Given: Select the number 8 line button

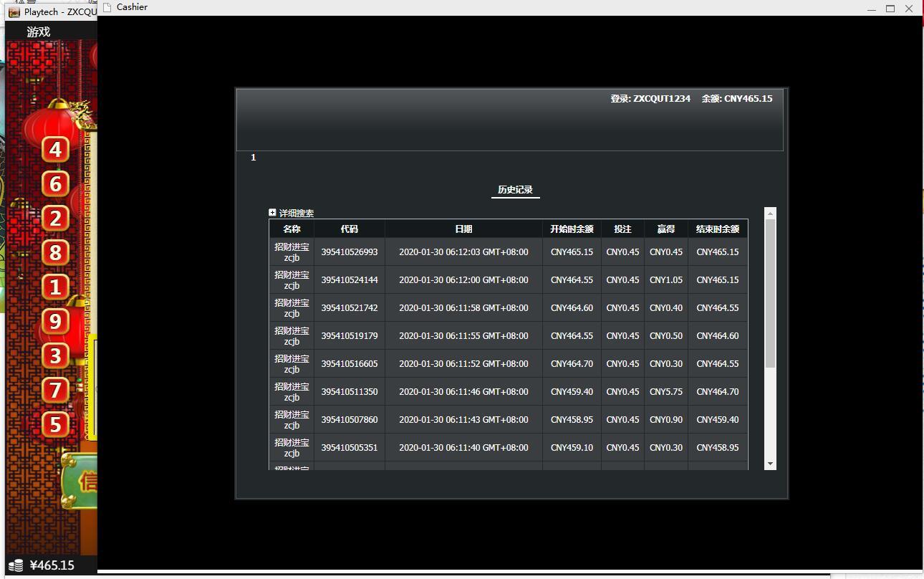Looking at the screenshot, I should (x=55, y=252).
